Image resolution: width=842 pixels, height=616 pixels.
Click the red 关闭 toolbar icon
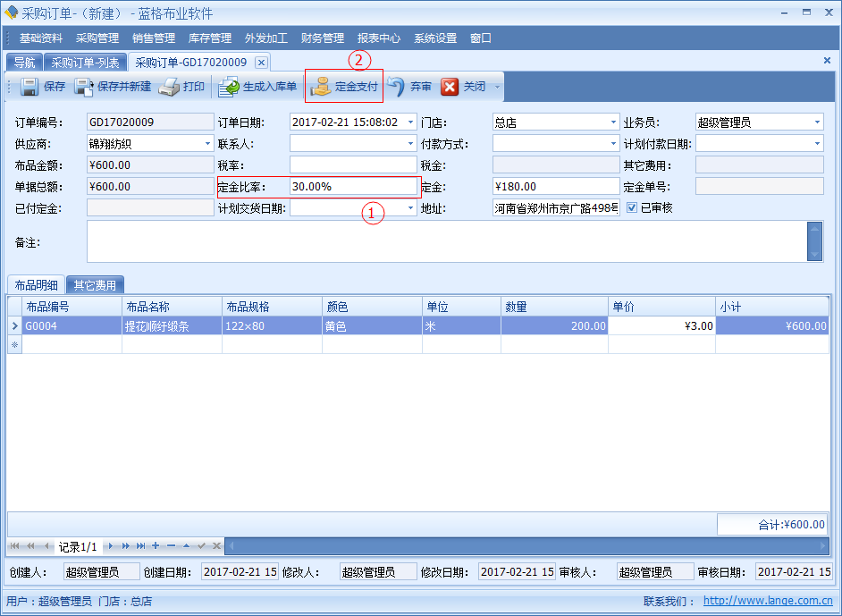click(x=450, y=87)
